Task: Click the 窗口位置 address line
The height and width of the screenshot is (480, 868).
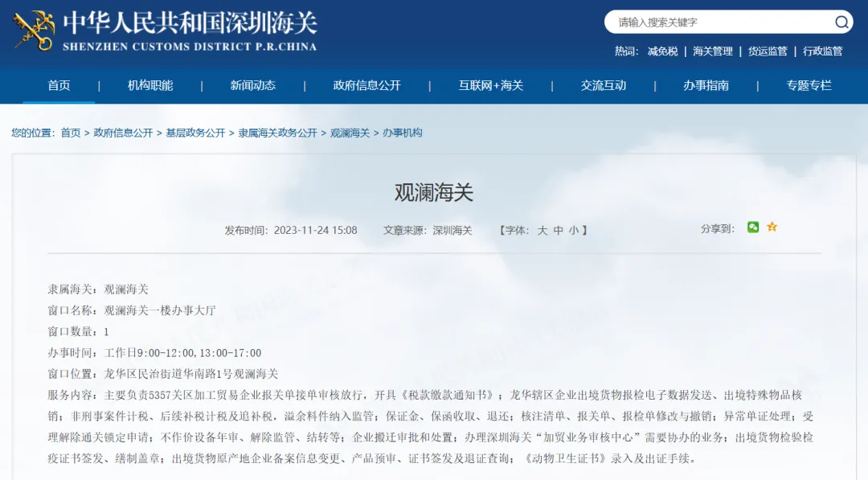Action: [162, 374]
